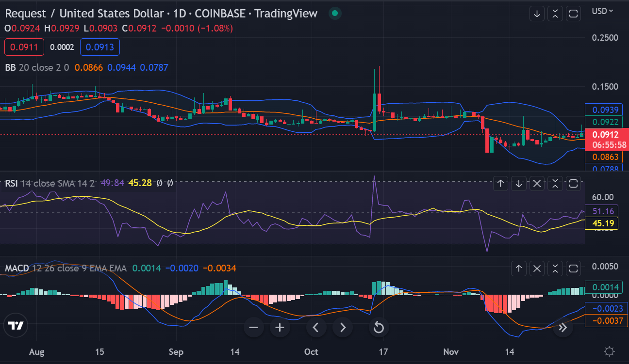Maximize the MACD pane
Screen dimensions: 629x364
pos(574,268)
